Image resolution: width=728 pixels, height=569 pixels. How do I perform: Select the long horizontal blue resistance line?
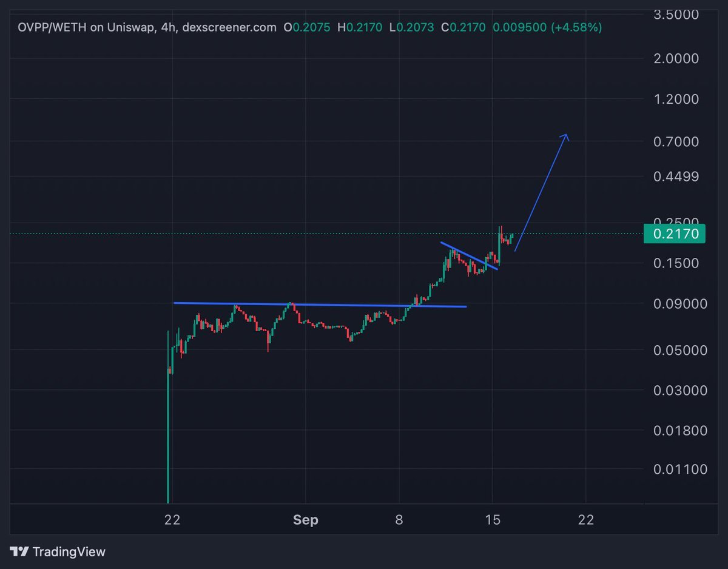[x=320, y=305]
